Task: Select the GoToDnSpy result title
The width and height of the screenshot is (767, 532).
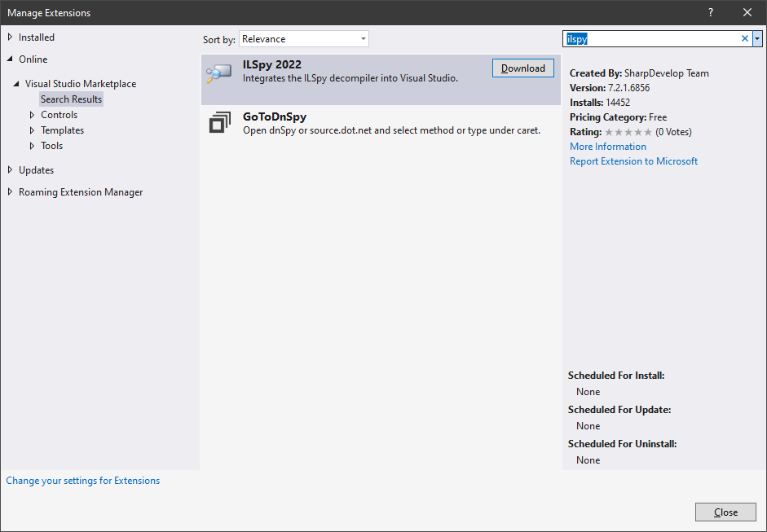Action: 275,117
